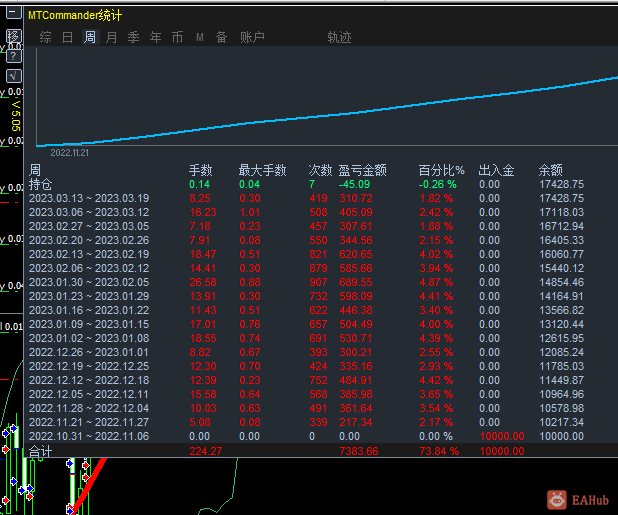The image size is (618, 515).
Task: Select the 周 weekly tab
Action: coord(90,37)
